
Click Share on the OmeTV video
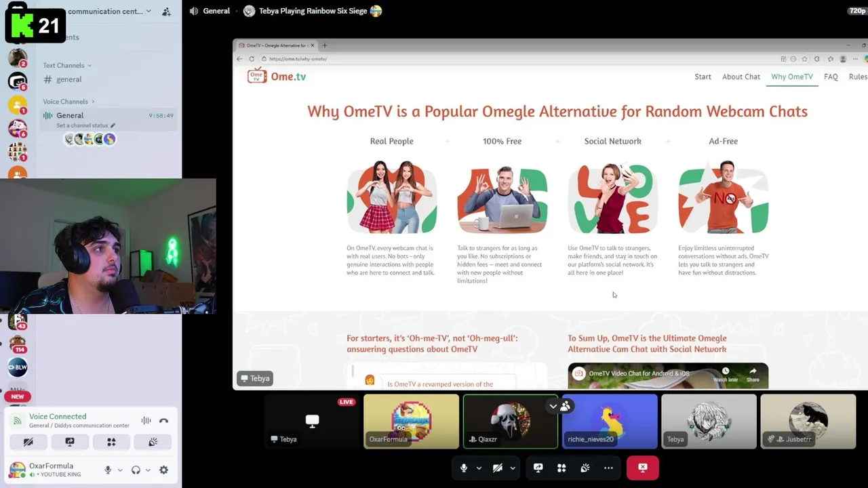click(753, 375)
